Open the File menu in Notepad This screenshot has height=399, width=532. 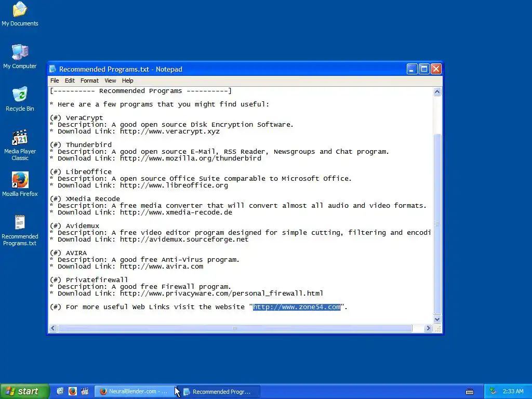(55, 81)
